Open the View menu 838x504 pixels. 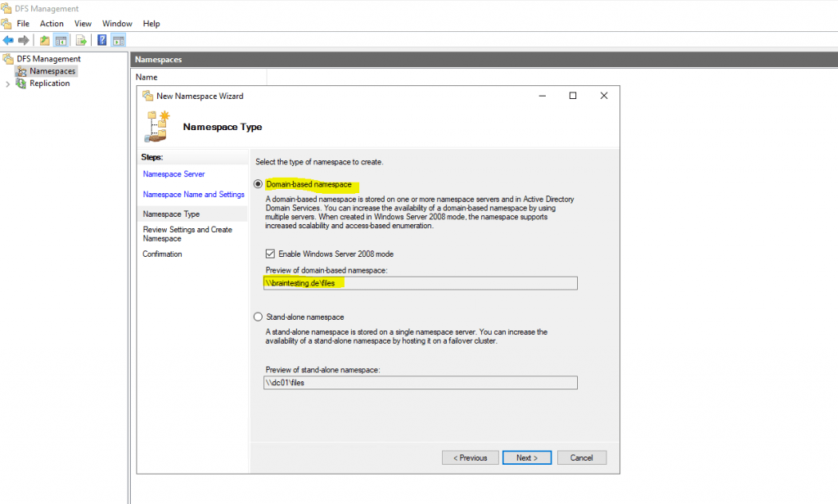83,24
